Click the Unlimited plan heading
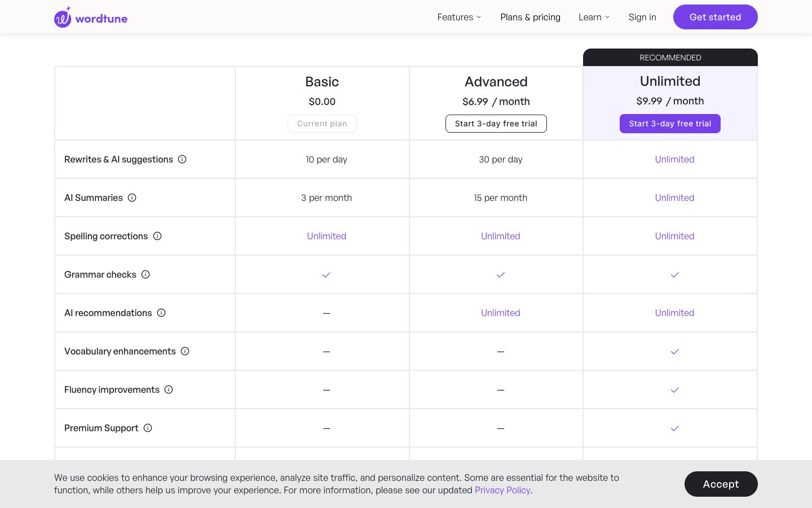The width and height of the screenshot is (812, 508). coord(670,81)
